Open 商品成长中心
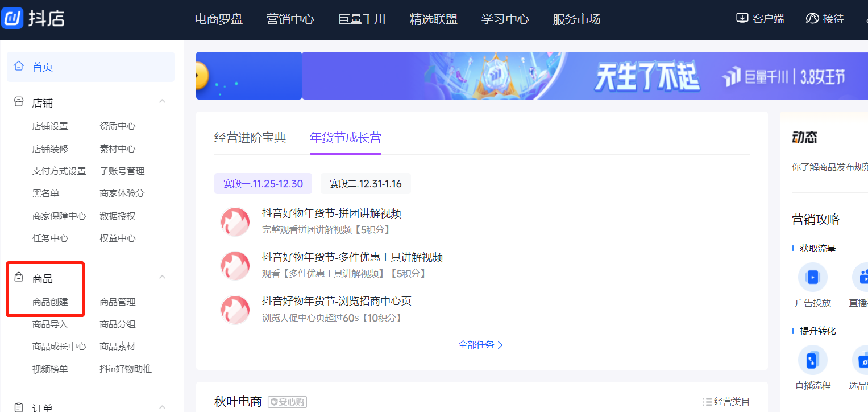 (x=59, y=346)
